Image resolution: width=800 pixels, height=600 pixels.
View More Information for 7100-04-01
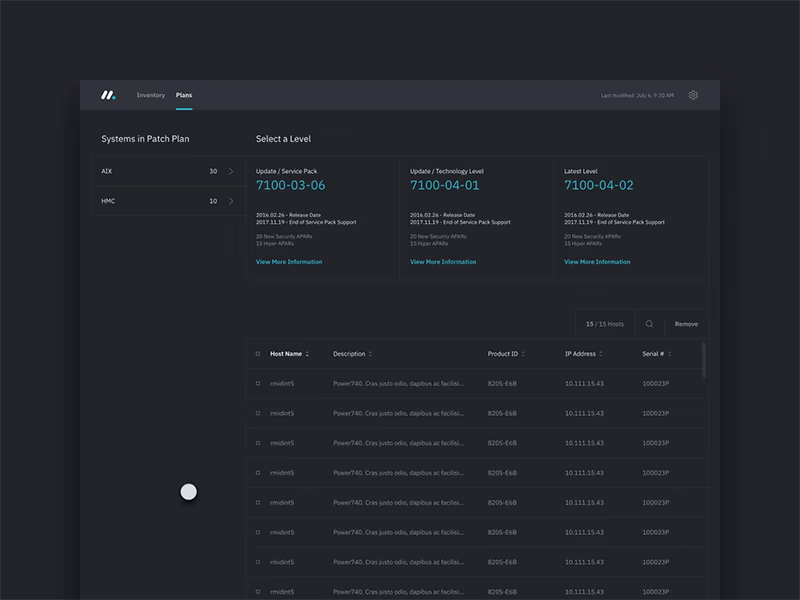click(x=443, y=262)
